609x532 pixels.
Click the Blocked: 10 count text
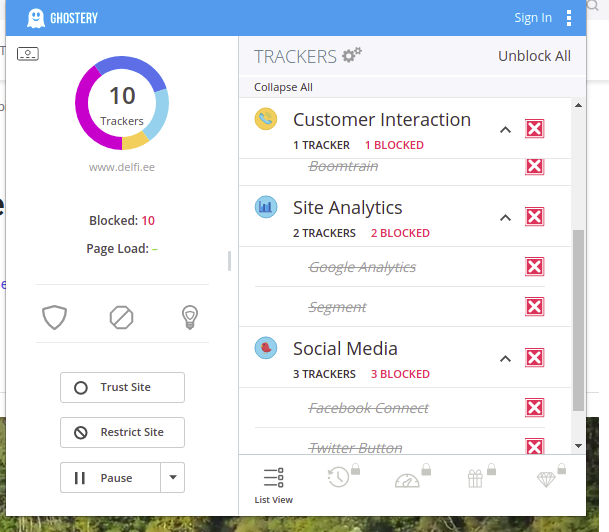[x=122, y=221]
